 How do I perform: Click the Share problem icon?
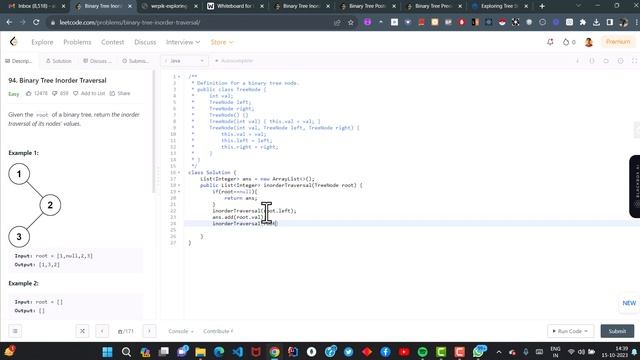pos(112,93)
